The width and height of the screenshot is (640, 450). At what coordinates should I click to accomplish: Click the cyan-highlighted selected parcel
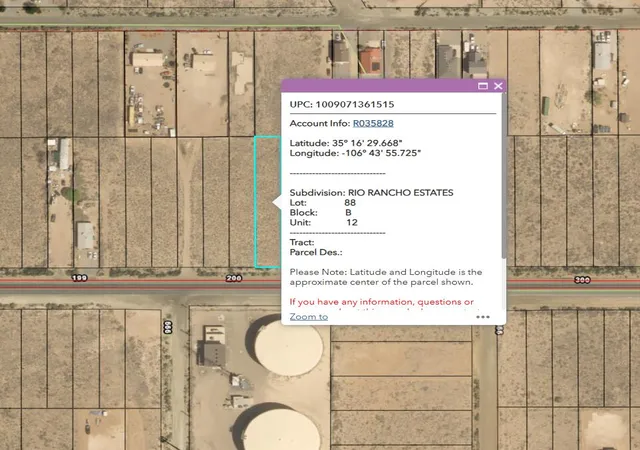pyautogui.click(x=267, y=202)
